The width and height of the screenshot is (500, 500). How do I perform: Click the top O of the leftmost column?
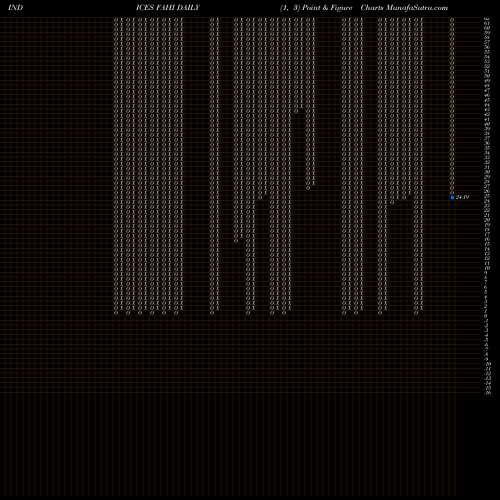click(x=116, y=20)
